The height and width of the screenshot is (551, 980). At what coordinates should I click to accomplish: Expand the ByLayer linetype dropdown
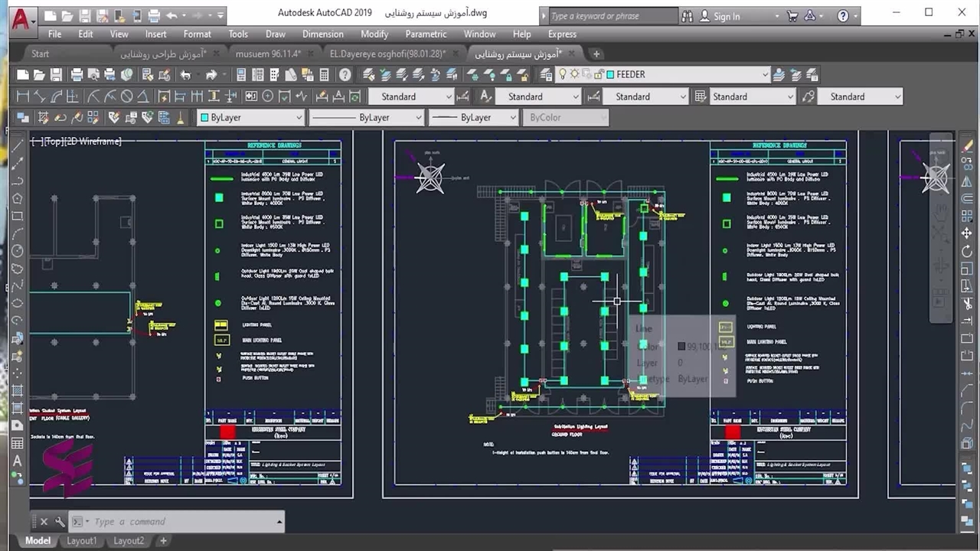pos(418,118)
